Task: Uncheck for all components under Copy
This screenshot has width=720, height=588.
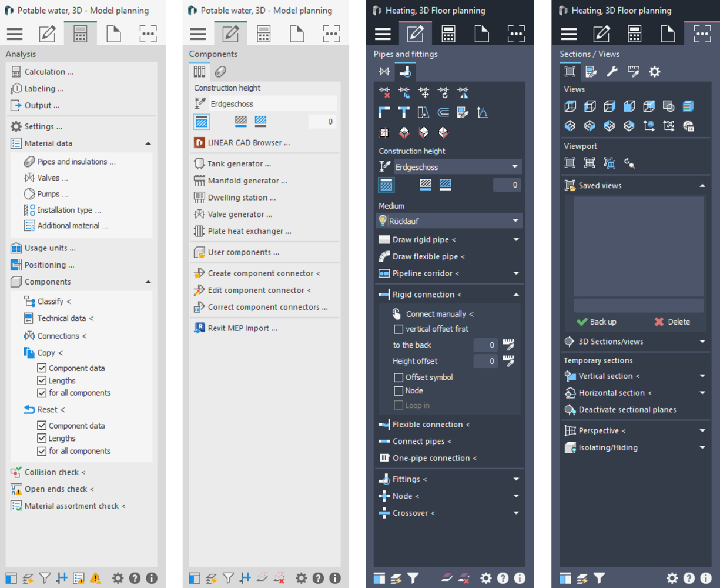Action: coord(42,393)
